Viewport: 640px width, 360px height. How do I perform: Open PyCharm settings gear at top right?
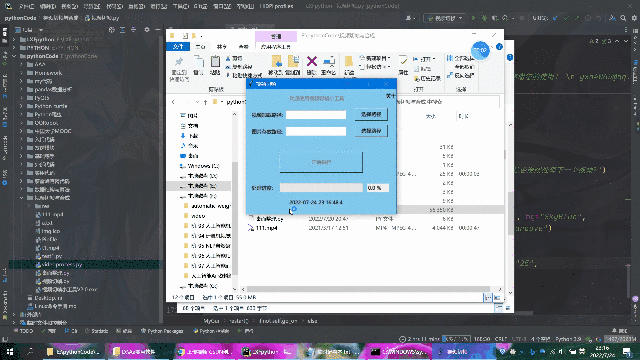click(634, 18)
